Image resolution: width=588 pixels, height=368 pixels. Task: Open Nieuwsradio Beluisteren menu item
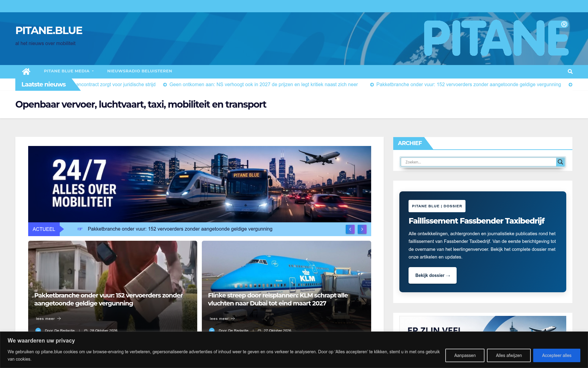140,71
